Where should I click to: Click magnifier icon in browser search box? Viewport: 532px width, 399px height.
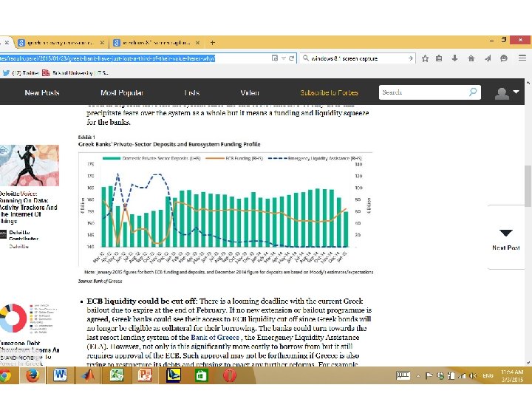click(x=306, y=58)
